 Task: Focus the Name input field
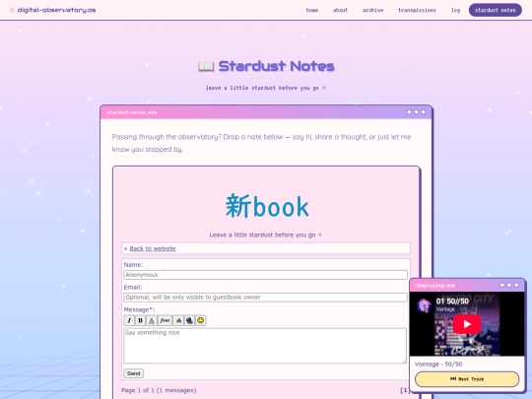pos(265,275)
